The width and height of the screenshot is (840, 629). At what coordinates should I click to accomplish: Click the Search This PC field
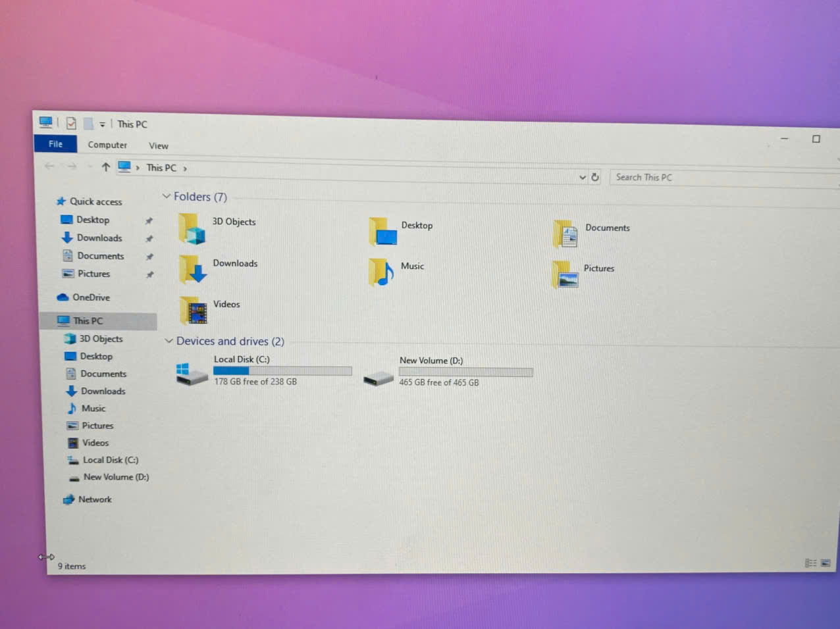724,178
